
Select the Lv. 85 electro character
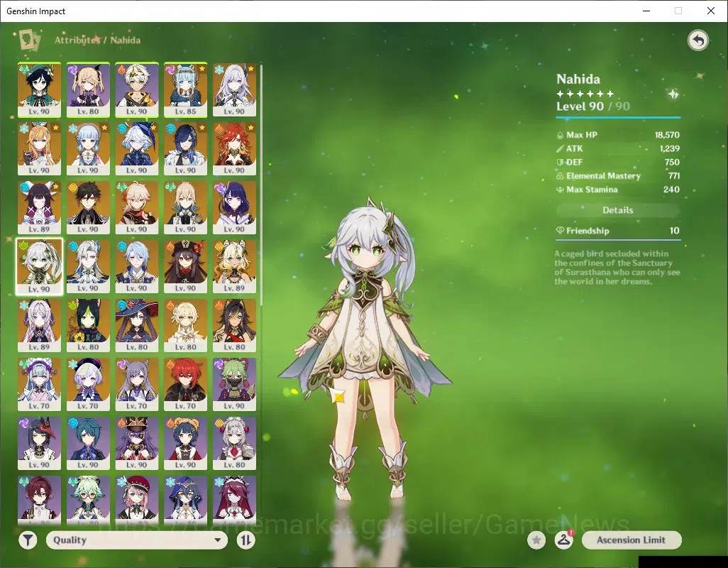point(186,90)
